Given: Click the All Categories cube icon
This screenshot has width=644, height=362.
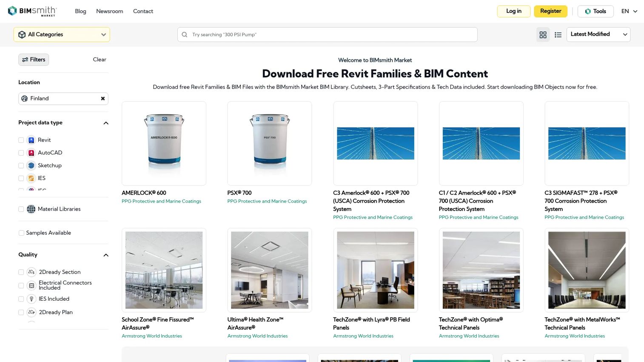Looking at the screenshot, I should (x=22, y=34).
